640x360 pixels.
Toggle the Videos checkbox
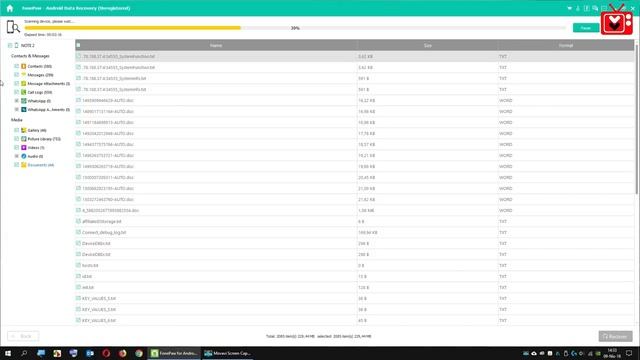point(16,147)
